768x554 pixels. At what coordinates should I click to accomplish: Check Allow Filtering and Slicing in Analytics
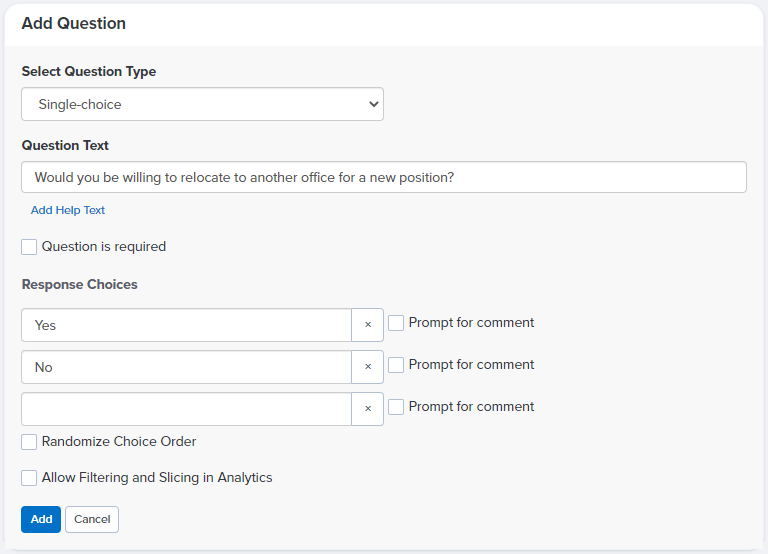point(29,478)
